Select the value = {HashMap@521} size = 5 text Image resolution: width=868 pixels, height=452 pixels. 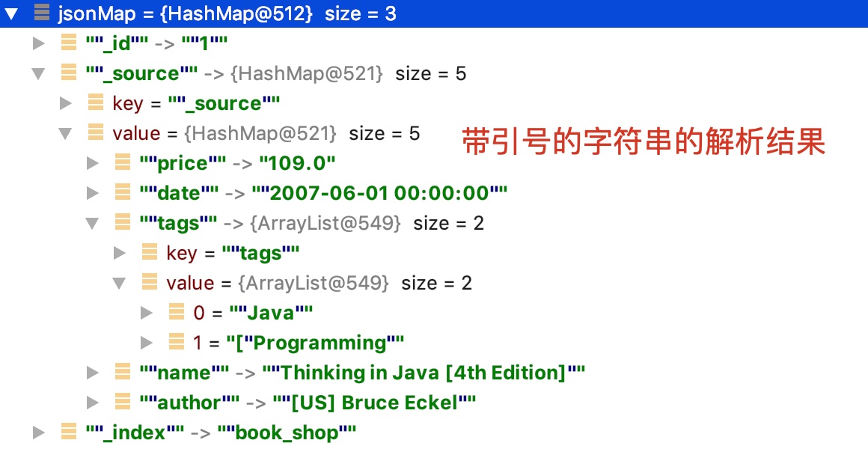click(x=266, y=133)
